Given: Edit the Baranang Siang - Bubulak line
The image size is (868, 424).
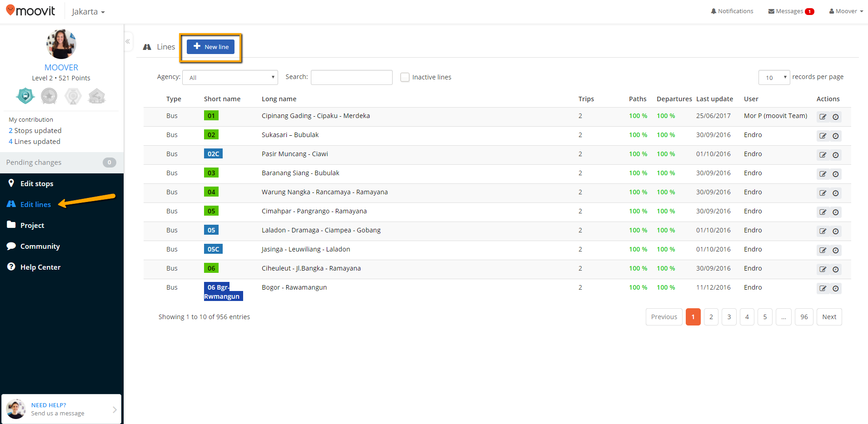Looking at the screenshot, I should tap(823, 174).
